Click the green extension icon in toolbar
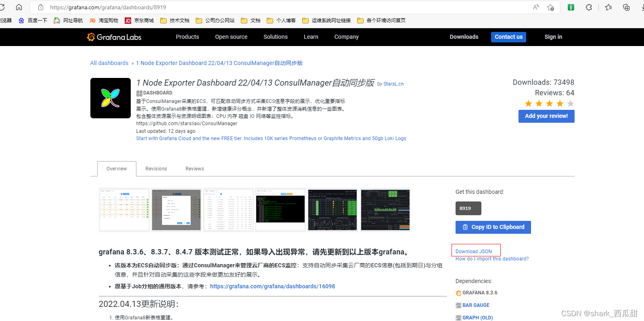The width and height of the screenshot is (644, 321). coord(571,7)
